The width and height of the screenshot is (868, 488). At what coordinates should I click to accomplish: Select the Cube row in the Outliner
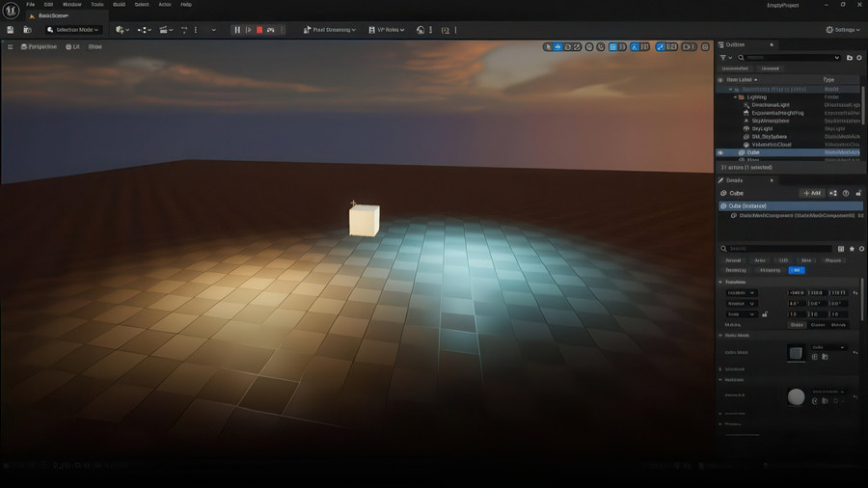788,152
